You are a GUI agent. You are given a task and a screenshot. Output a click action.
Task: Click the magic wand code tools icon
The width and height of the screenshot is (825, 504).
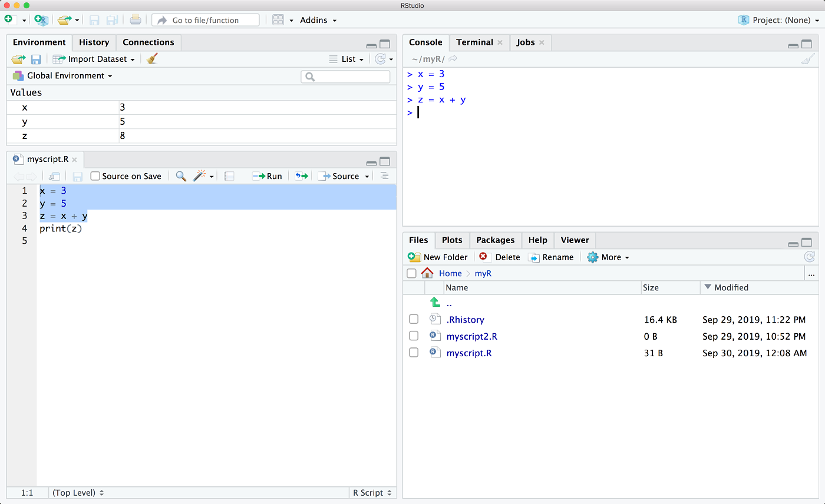[200, 176]
